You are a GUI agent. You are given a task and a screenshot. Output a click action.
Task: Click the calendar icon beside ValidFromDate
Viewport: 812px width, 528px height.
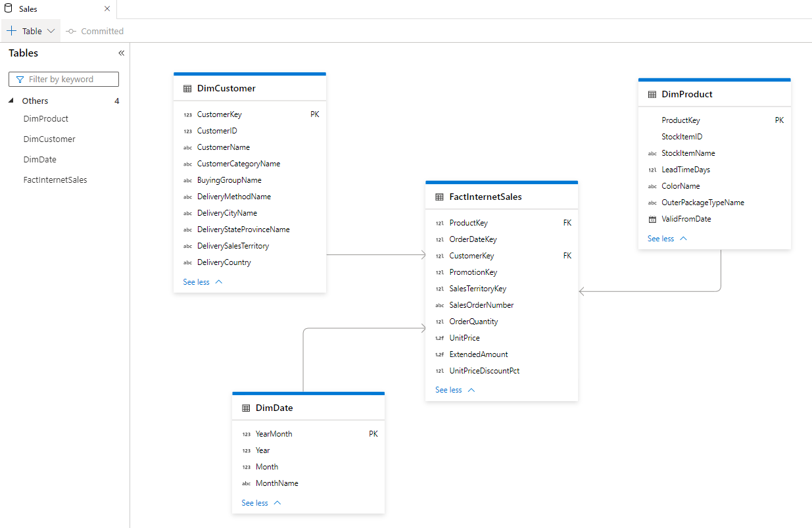tap(652, 219)
